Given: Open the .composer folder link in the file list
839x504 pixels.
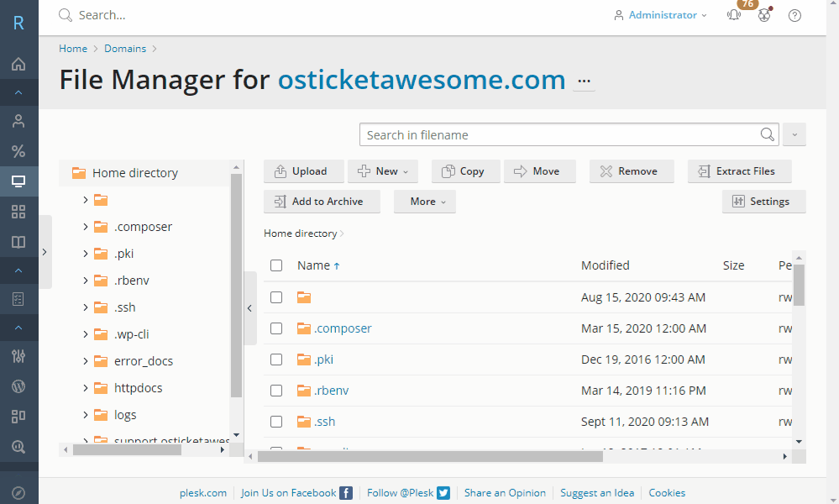Looking at the screenshot, I should [x=343, y=328].
